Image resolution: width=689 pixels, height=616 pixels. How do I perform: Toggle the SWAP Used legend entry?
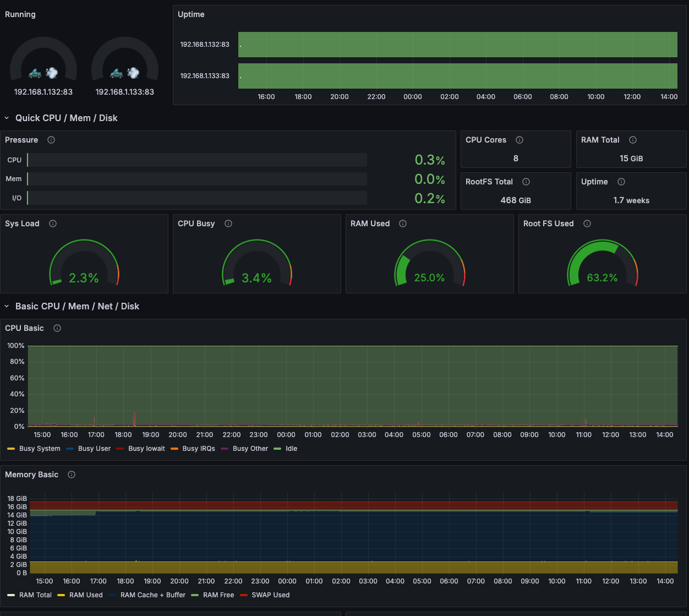pyautogui.click(x=270, y=595)
